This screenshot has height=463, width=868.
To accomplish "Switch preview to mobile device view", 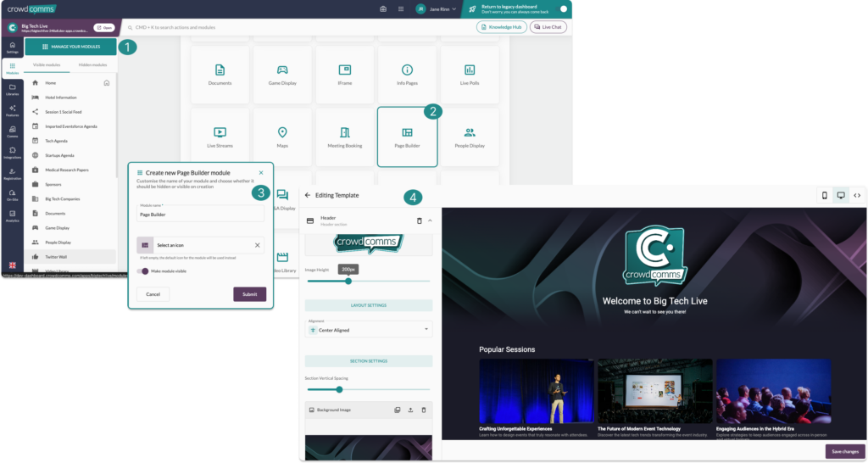I will [824, 195].
